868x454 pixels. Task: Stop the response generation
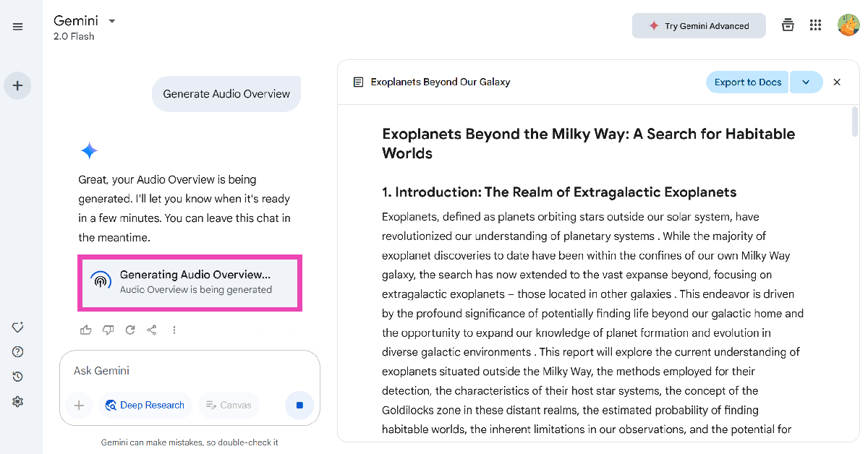pos(299,406)
